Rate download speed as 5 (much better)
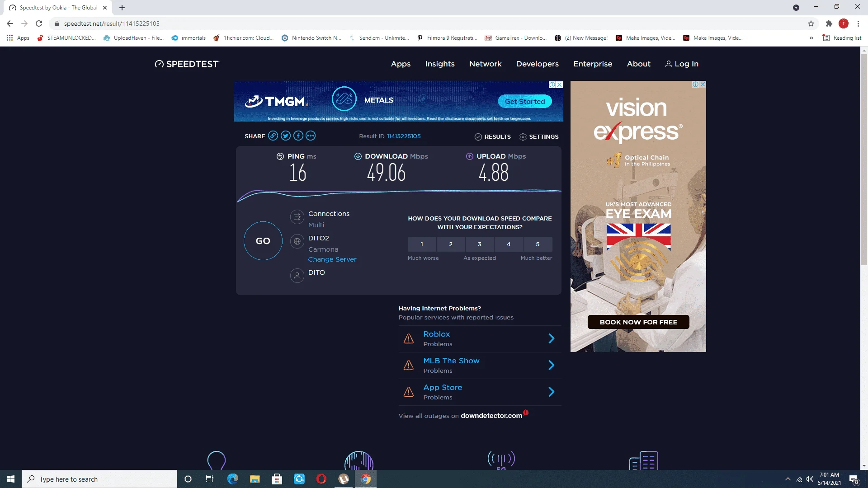 point(538,244)
